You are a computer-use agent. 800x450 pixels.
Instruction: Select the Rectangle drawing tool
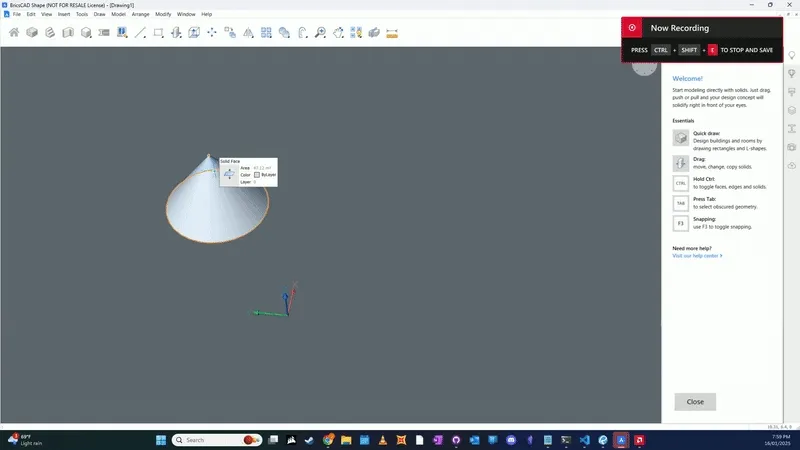158,33
